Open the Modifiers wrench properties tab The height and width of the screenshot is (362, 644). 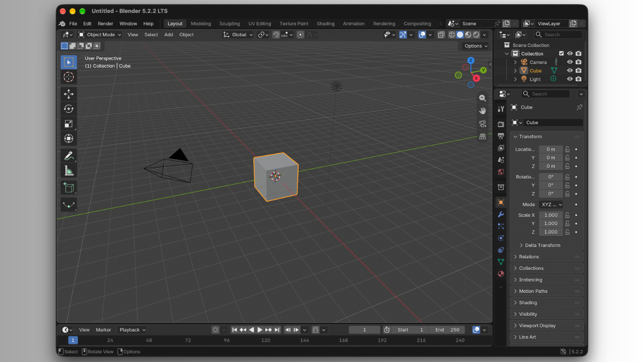[501, 215]
